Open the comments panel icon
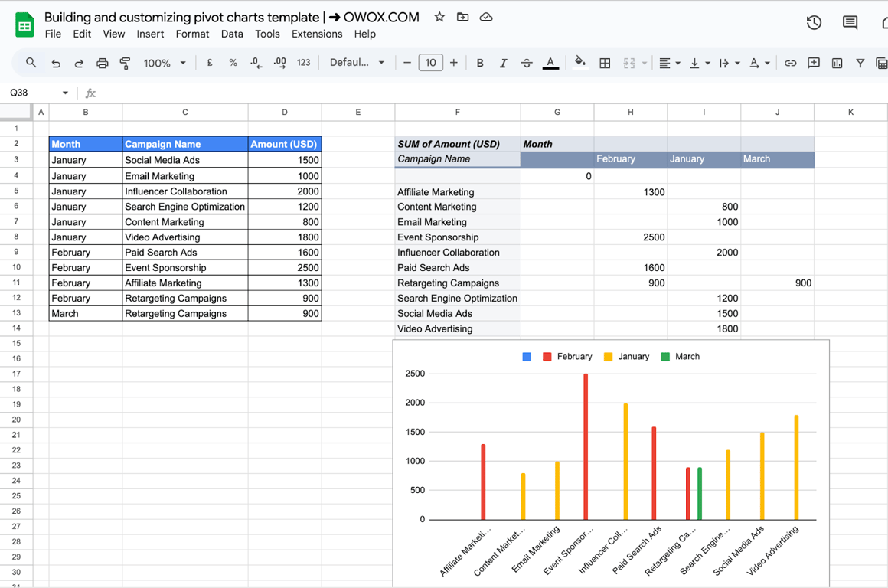The height and width of the screenshot is (588, 888). (850, 23)
